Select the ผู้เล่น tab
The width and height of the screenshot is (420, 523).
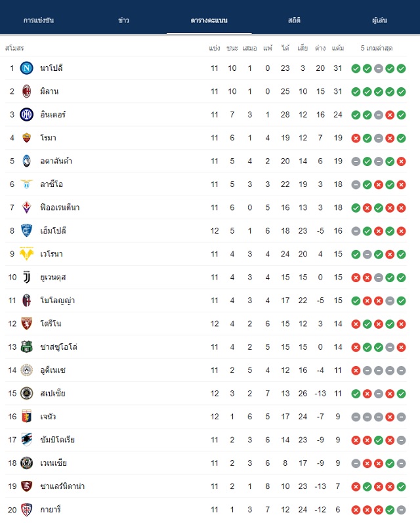tap(379, 20)
